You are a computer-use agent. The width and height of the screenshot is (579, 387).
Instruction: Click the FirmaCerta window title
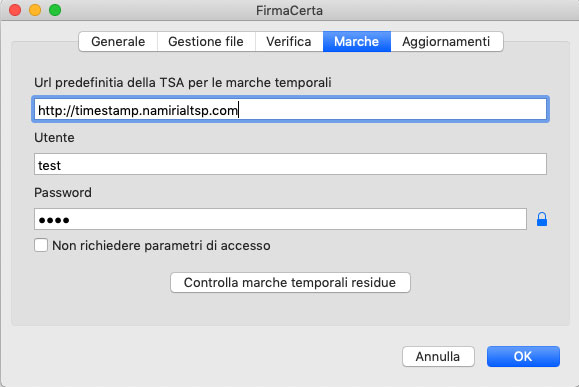(290, 10)
